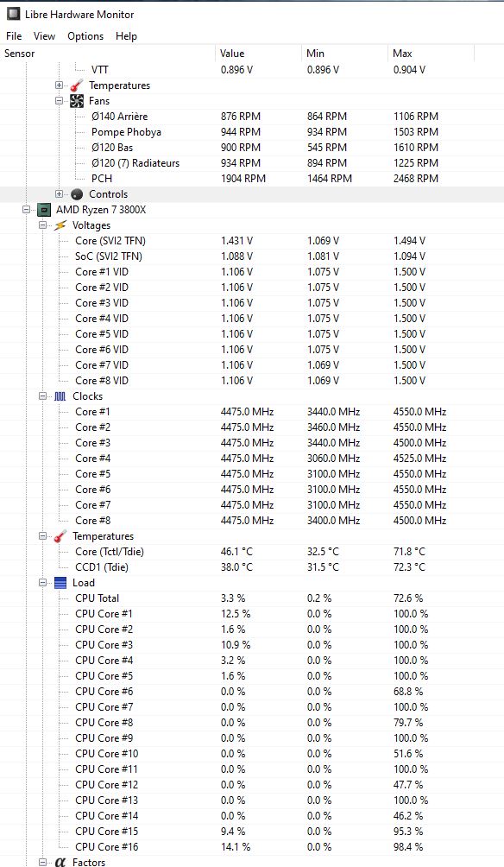This screenshot has height=867, width=504.
Task: Open the File menu
Action: coord(14,36)
